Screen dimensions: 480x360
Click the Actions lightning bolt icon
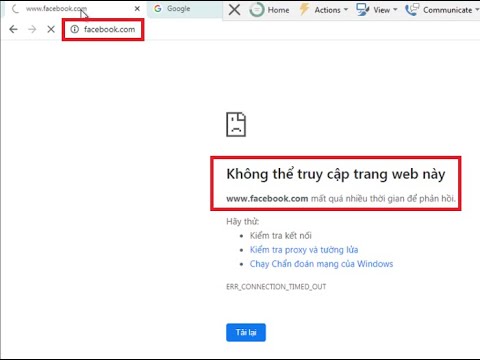point(304,10)
